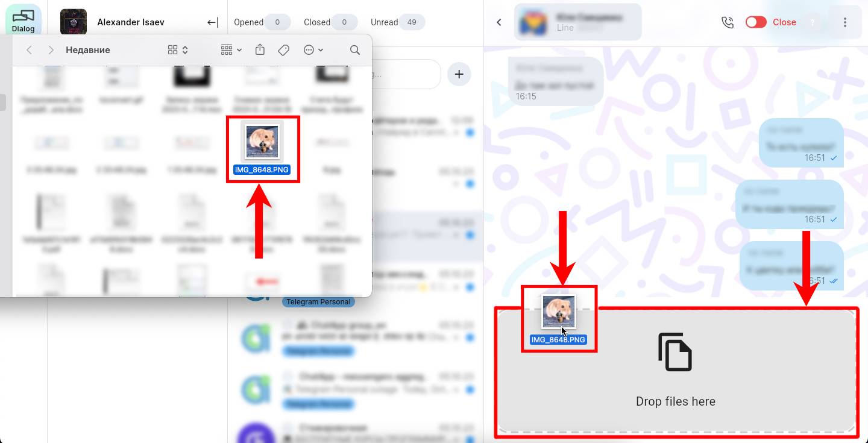868x443 pixels.
Task: Open the Finder view mode switcher
Action: click(178, 50)
